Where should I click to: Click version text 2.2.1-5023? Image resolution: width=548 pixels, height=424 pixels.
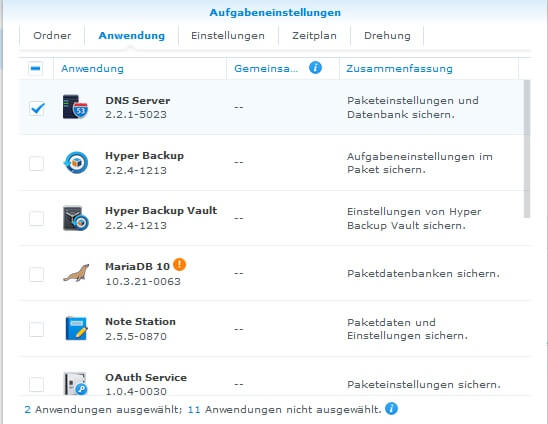coord(136,115)
